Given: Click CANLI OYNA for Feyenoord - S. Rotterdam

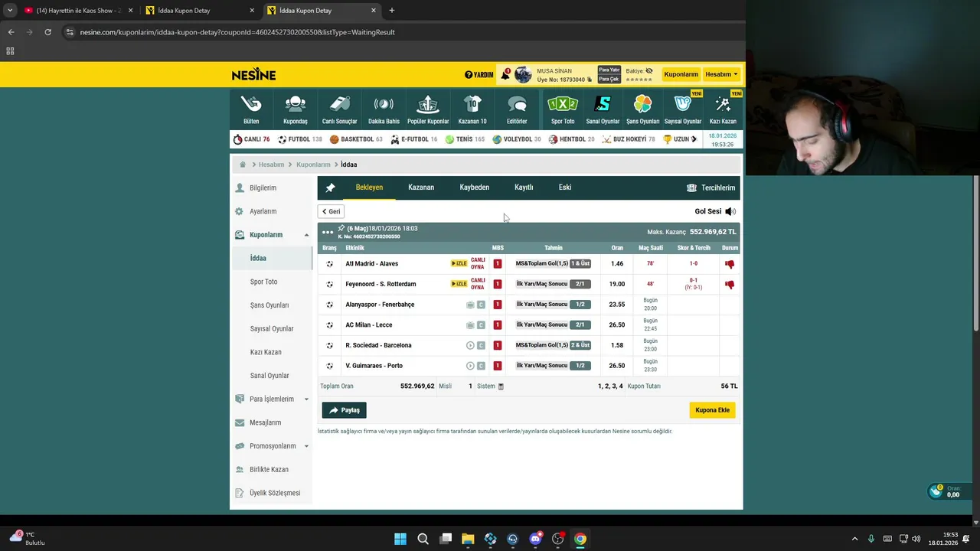Looking at the screenshot, I should [x=478, y=284].
